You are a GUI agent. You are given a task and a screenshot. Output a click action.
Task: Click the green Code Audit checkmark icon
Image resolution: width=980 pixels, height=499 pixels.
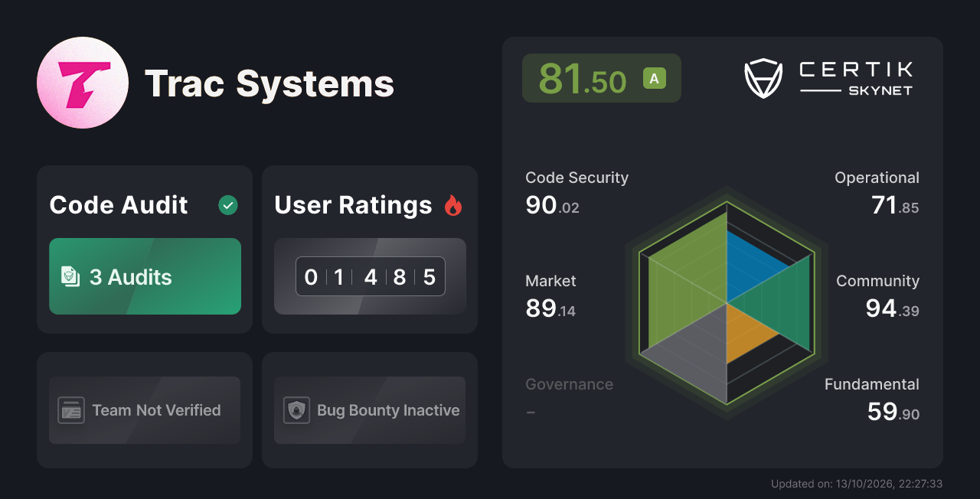click(x=228, y=205)
